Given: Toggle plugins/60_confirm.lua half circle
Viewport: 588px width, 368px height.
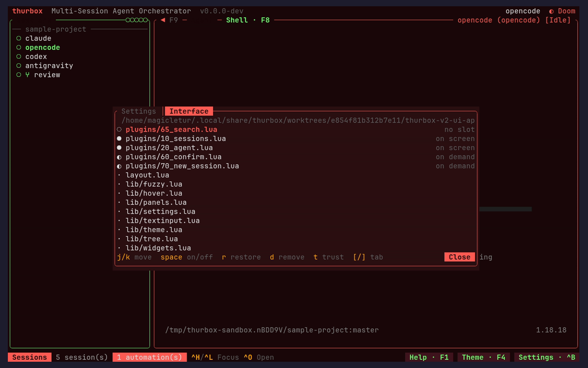Looking at the screenshot, I should click(x=119, y=157).
